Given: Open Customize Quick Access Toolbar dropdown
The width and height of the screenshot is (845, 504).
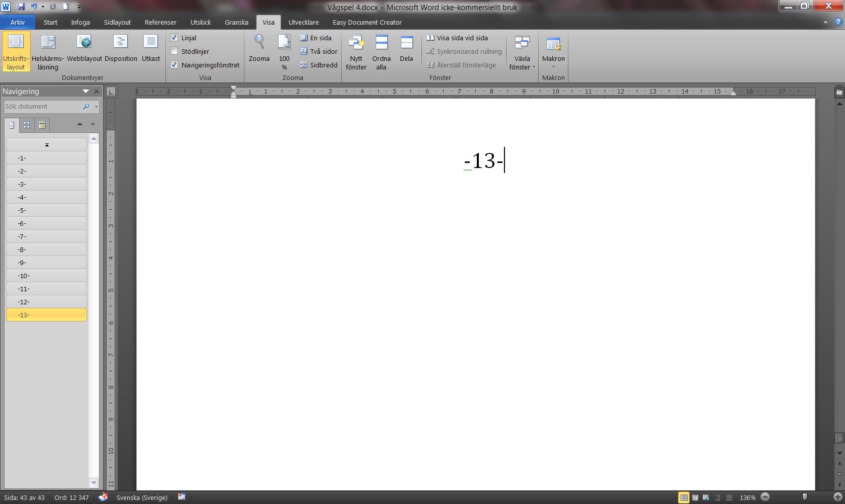Looking at the screenshot, I should click(x=79, y=7).
